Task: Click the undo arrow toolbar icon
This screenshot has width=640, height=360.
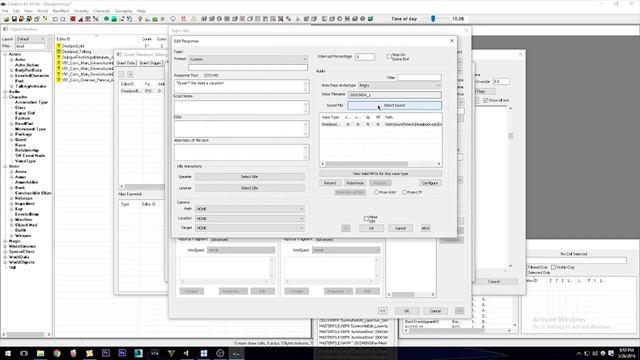Action: coord(55,19)
